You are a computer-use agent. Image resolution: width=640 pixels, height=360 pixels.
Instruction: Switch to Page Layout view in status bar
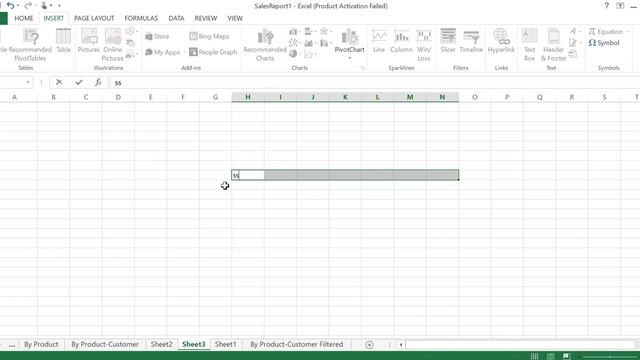click(551, 356)
